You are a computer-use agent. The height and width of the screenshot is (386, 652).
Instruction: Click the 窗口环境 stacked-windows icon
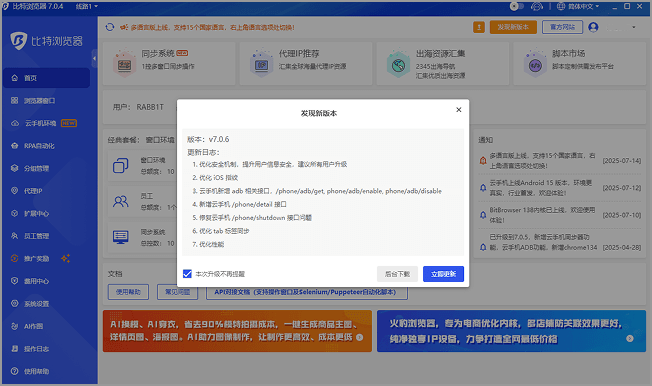pos(121,166)
